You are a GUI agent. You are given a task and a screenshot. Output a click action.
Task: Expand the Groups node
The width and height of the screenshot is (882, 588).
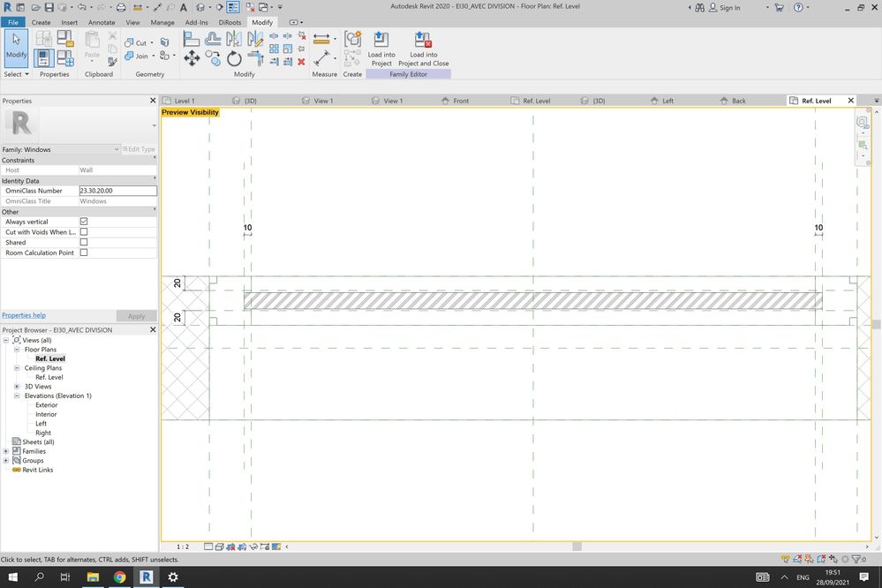[x=6, y=460]
